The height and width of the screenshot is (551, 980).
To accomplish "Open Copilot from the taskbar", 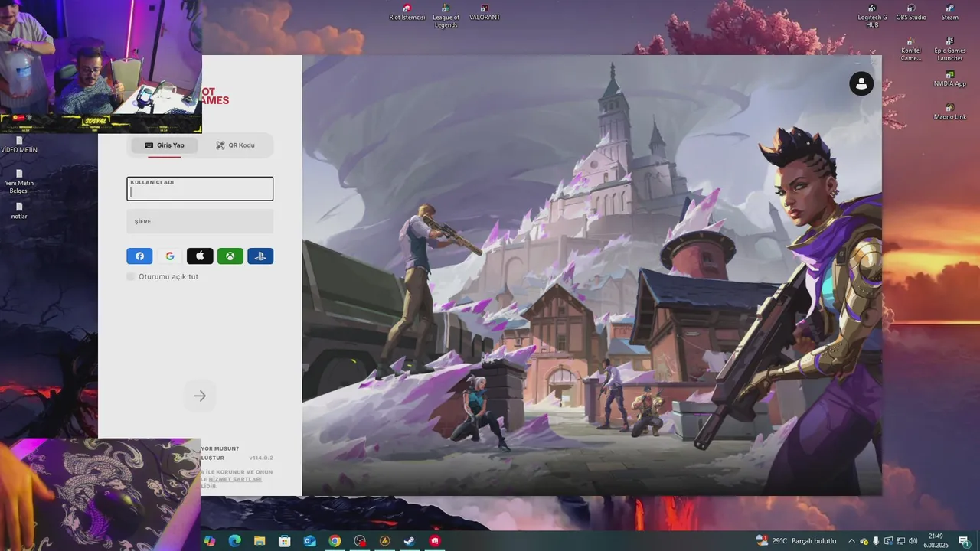I will click(210, 541).
